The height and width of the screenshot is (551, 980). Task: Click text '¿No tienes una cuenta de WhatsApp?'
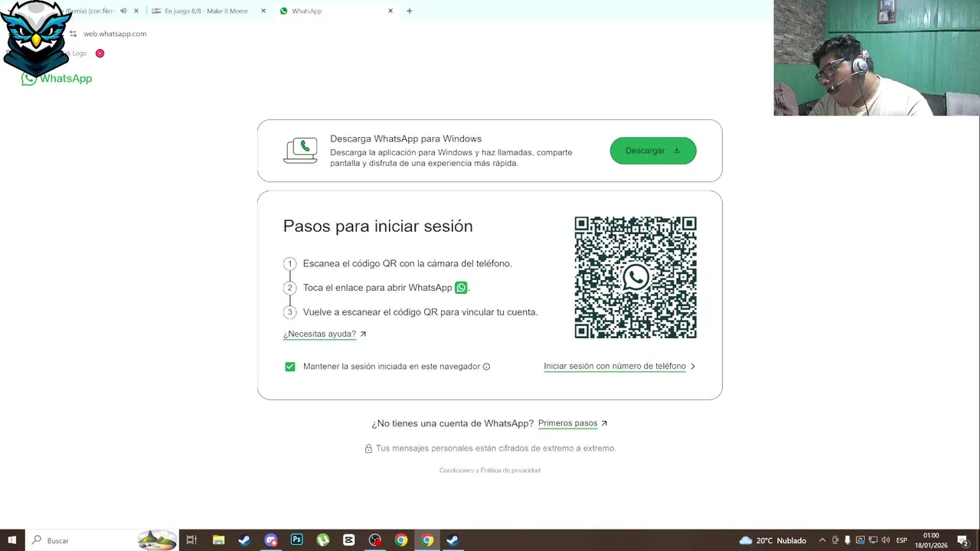click(x=452, y=423)
